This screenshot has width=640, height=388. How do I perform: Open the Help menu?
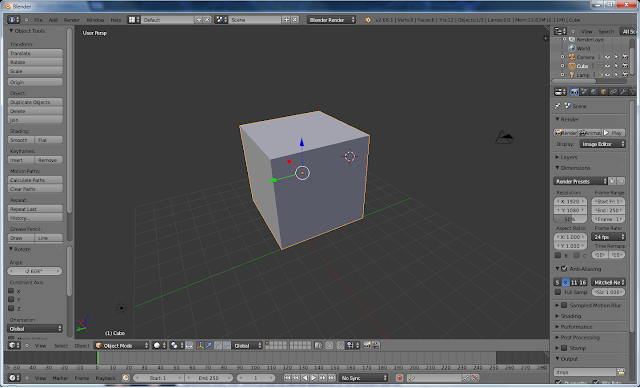tap(116, 20)
